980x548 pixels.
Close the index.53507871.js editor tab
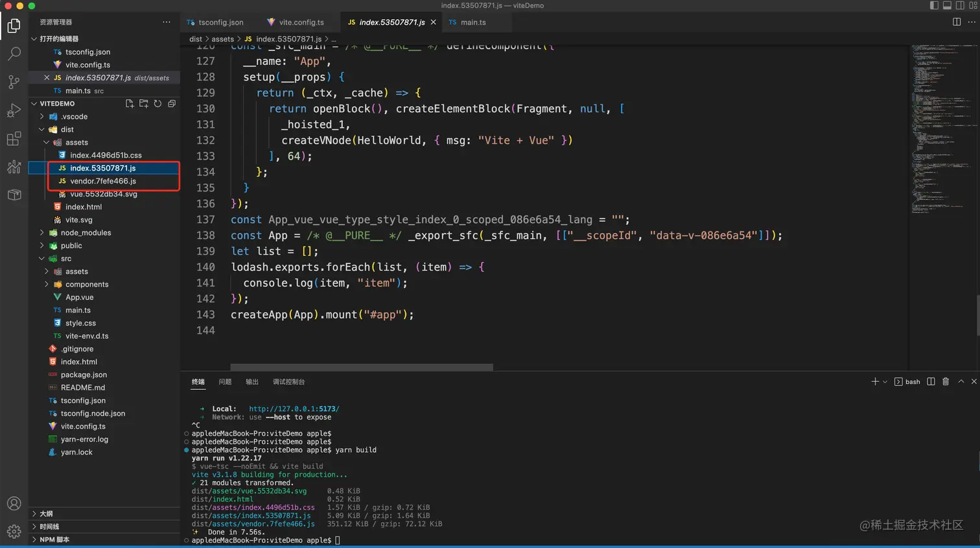(x=434, y=22)
